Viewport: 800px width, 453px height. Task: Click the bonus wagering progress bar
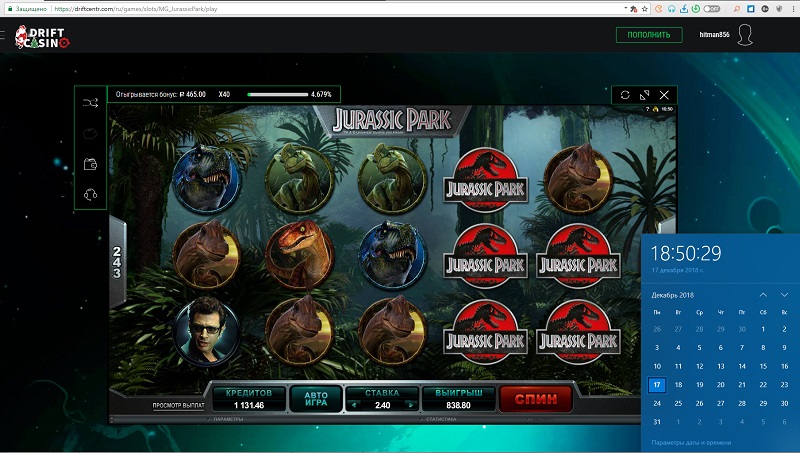click(x=278, y=94)
